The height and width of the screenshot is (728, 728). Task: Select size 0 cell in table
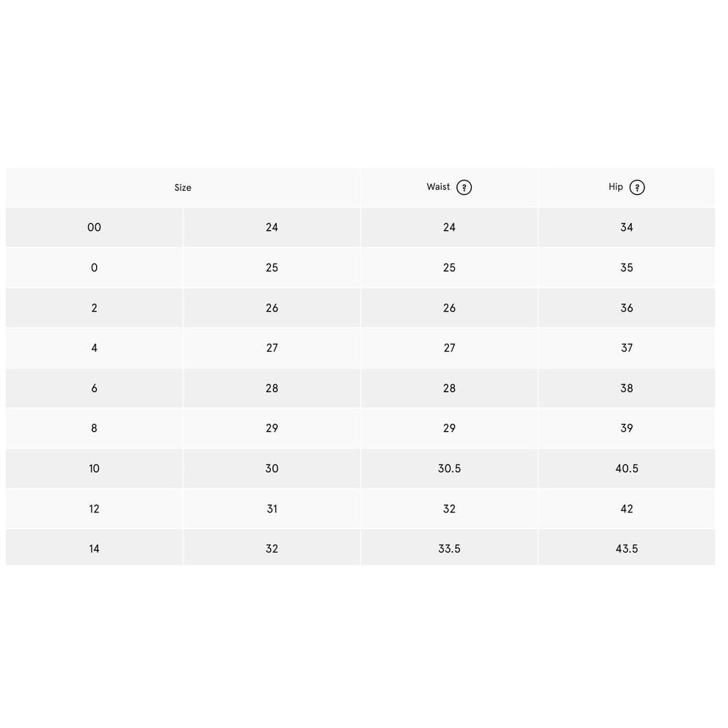pos(94,268)
